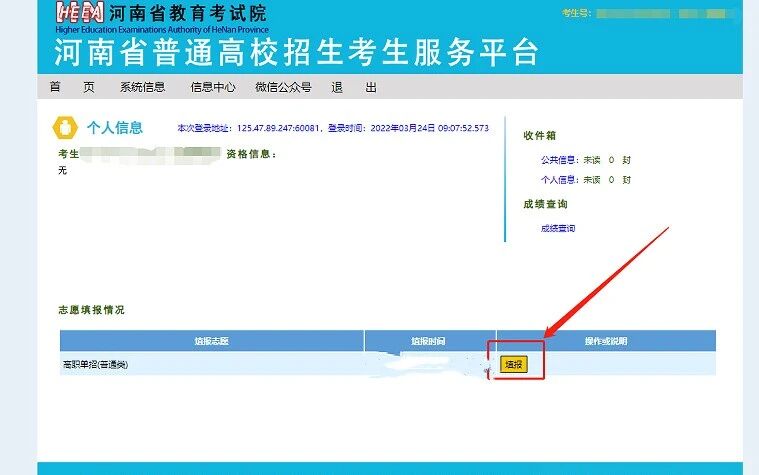This screenshot has height=475, width=759.
Task: Click the 收件箱 heading
Action: pos(539,135)
